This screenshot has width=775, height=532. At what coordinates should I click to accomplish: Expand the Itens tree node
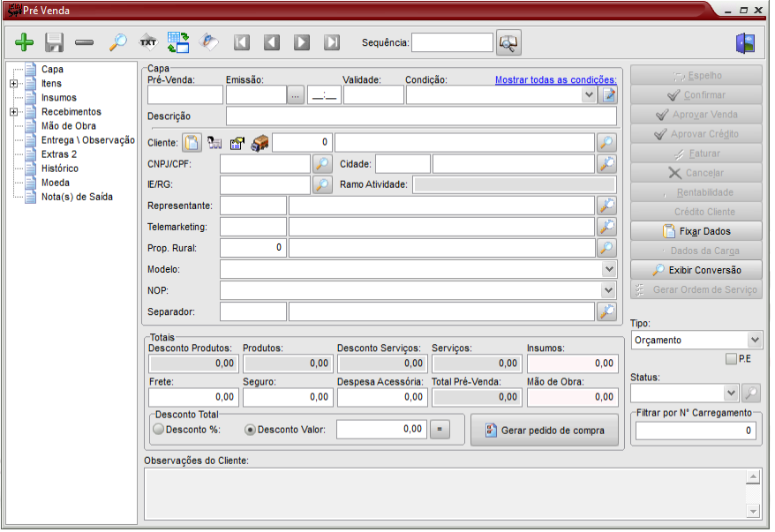(13, 84)
